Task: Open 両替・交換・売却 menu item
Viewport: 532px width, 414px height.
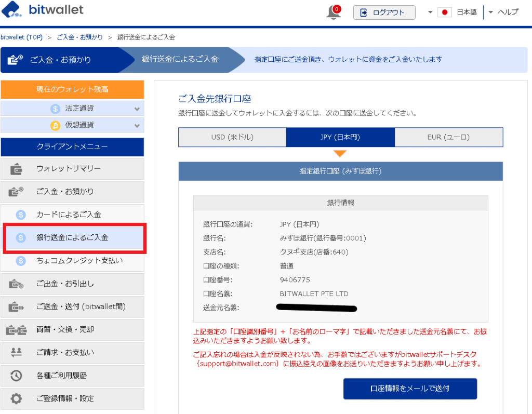Action: pyautogui.click(x=72, y=330)
